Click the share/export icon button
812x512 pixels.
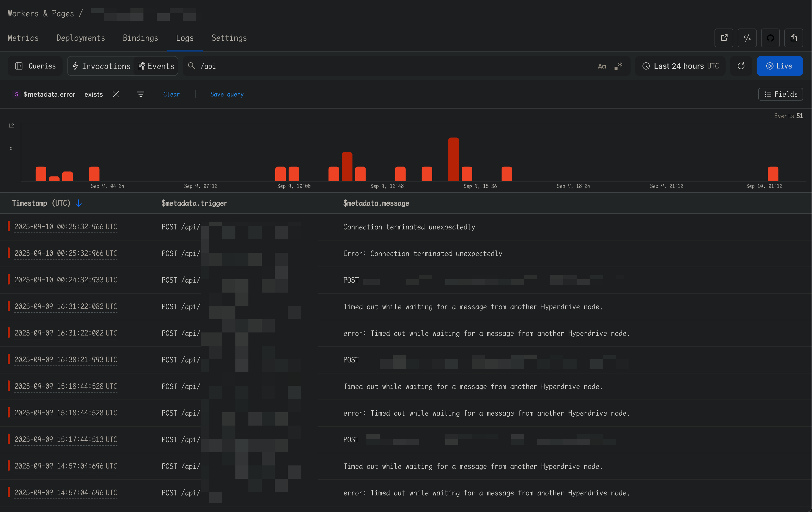pos(793,38)
